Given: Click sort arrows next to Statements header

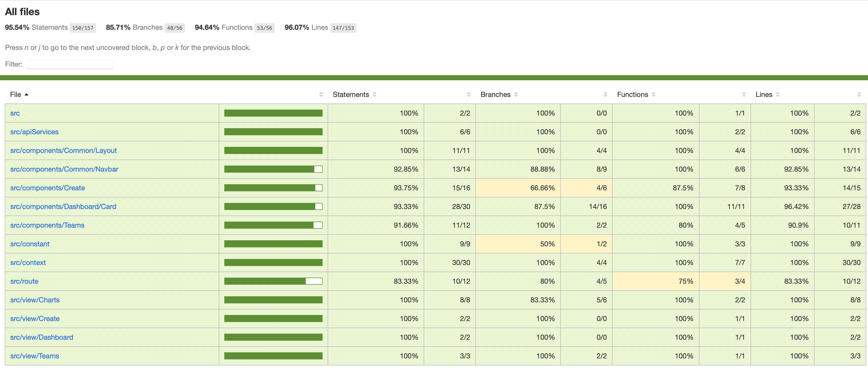Looking at the screenshot, I should click(x=374, y=95).
